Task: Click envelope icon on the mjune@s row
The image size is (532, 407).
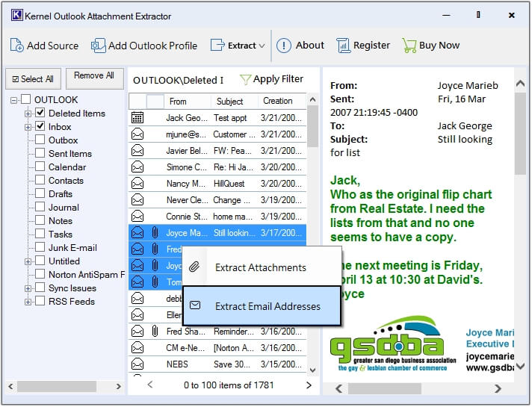Action: 137,134
